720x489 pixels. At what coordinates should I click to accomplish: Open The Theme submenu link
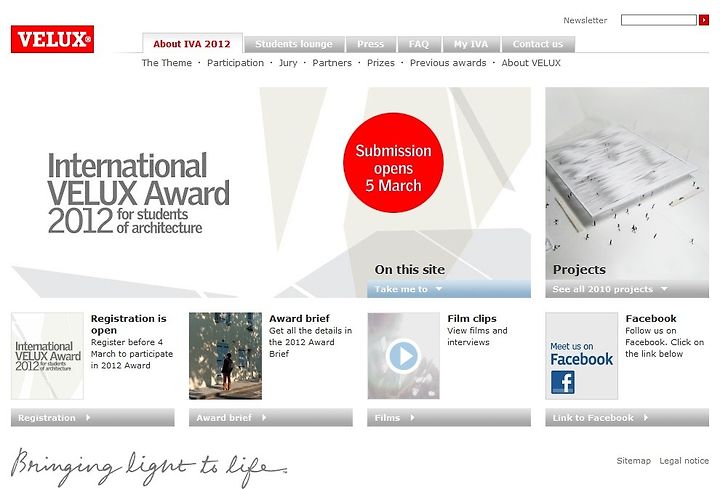[x=167, y=63]
